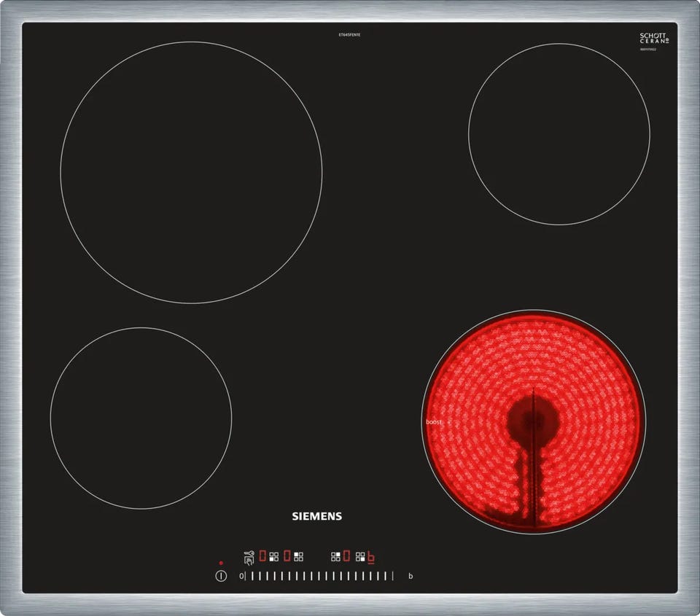
Task: Tap the child lock key icon
Action: [x=249, y=558]
